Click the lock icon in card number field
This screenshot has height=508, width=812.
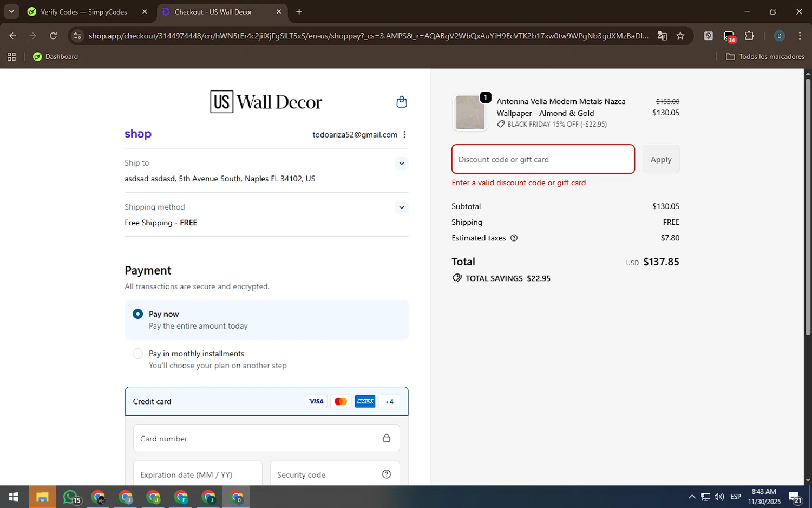[x=387, y=438]
